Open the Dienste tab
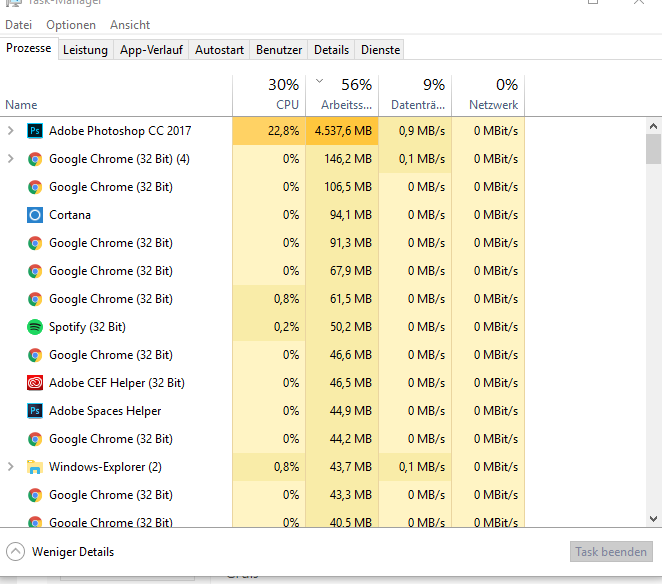Viewport: 662px width, 584px height. tap(380, 50)
